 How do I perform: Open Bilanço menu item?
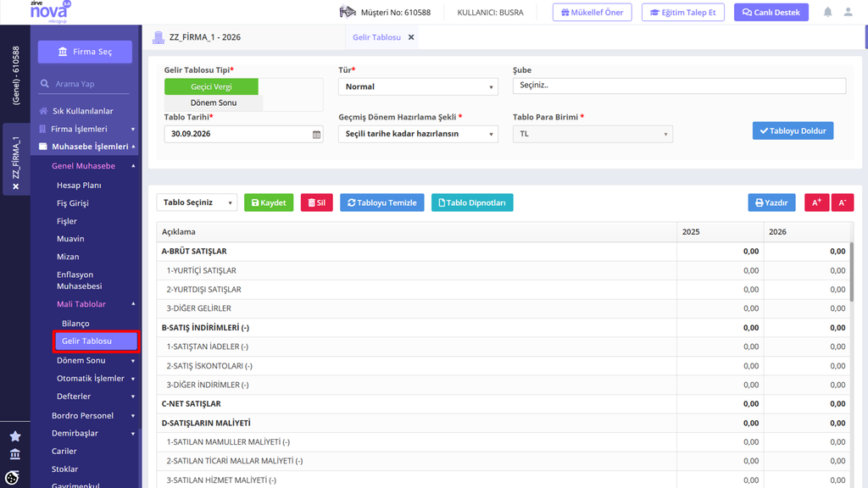75,324
